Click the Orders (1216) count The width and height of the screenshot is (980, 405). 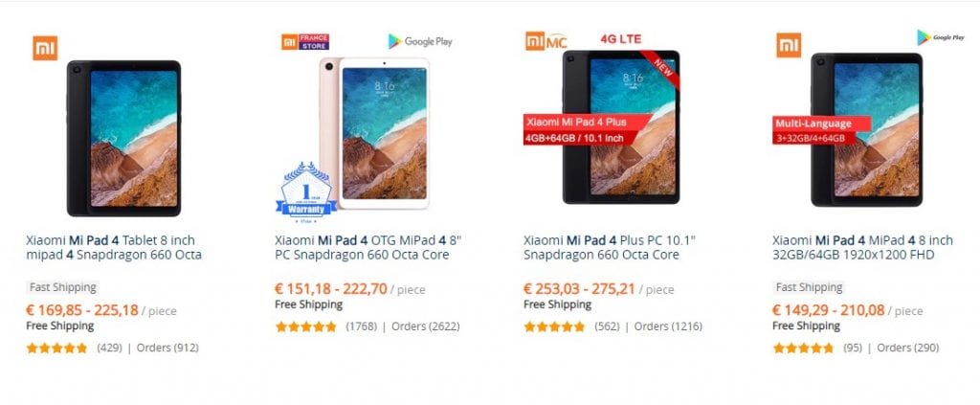(668, 326)
